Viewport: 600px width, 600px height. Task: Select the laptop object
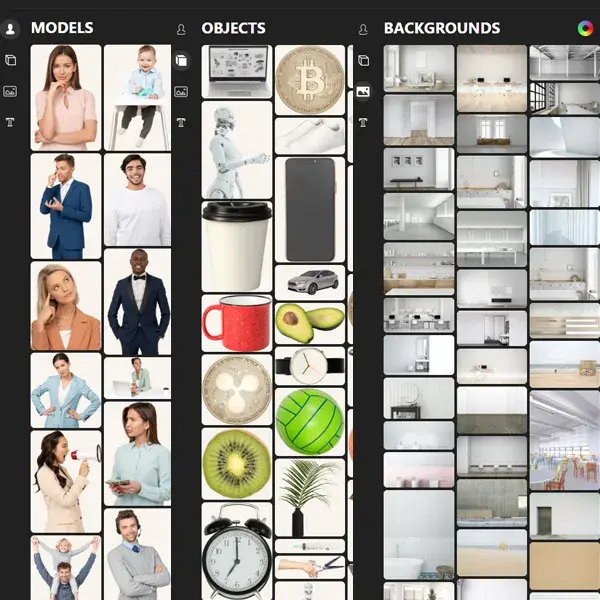[237, 72]
